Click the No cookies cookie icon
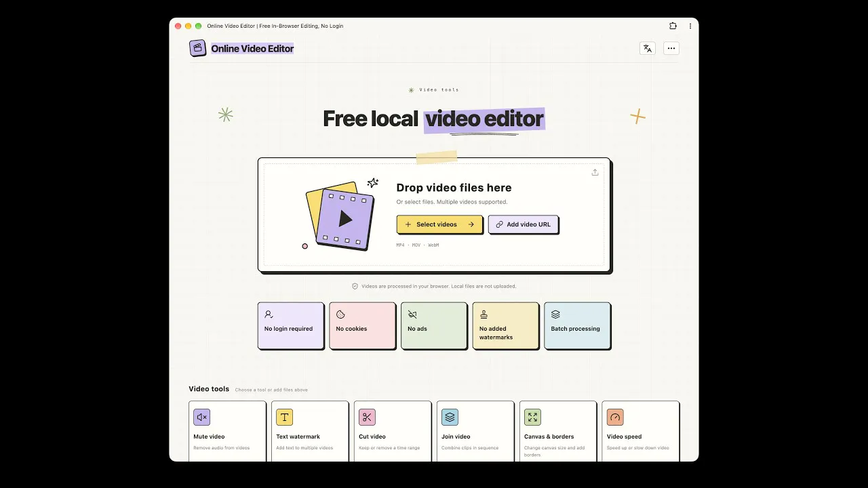868x488 pixels. tap(340, 314)
